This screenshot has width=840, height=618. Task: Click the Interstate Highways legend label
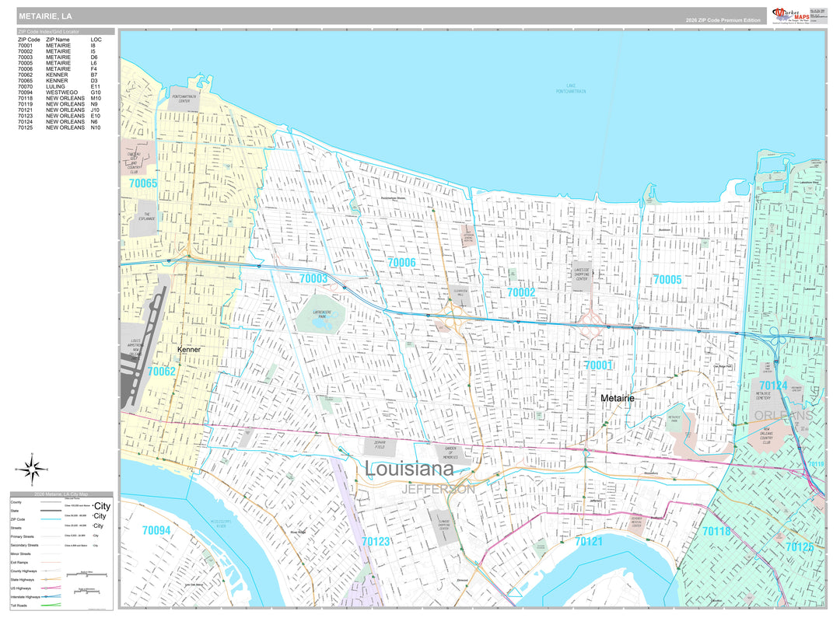(x=25, y=597)
